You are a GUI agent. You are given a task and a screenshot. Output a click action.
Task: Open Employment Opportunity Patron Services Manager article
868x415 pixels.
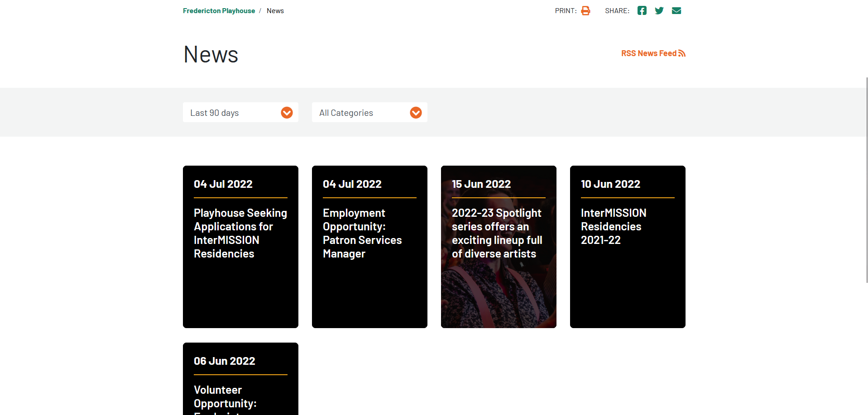362,234
